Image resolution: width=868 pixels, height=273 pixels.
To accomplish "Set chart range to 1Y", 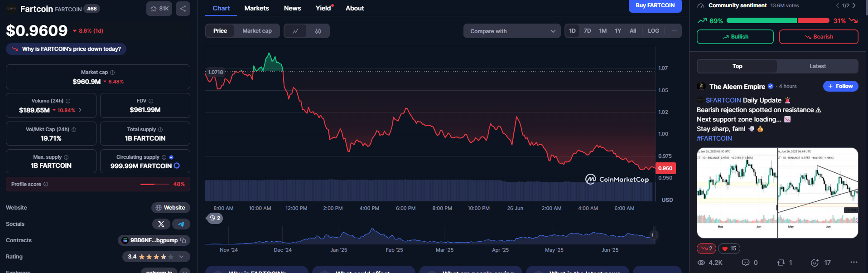I will click(x=618, y=31).
